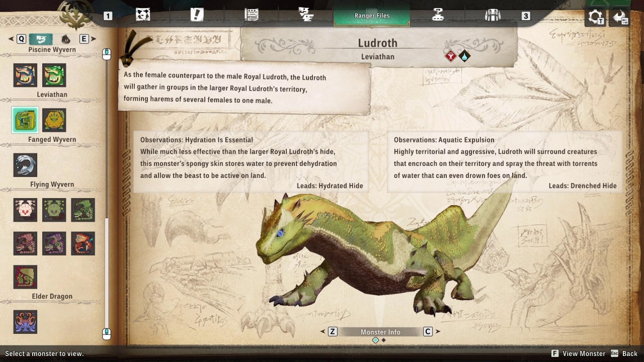
Task: Select the pink Rathian monster icon
Action: tap(25, 243)
